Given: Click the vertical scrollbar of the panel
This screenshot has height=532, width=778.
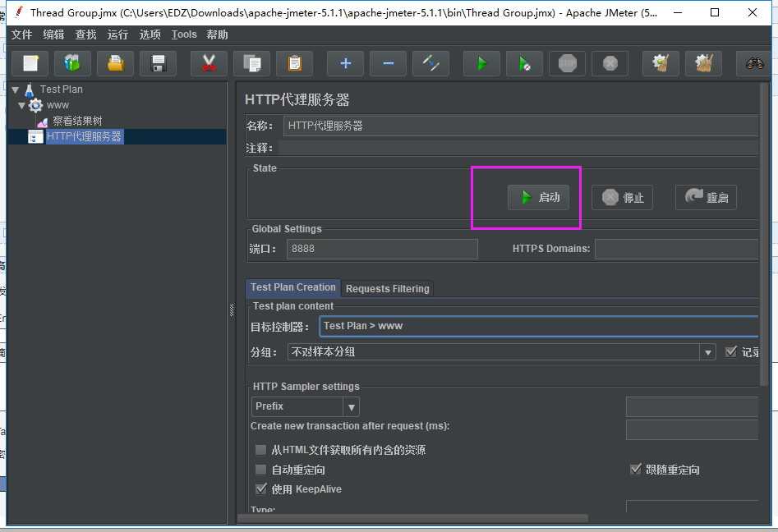Looking at the screenshot, I should (764, 234).
